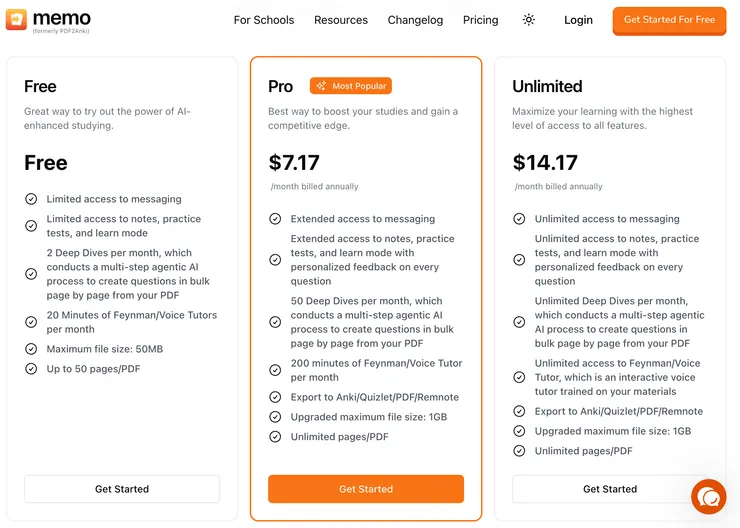Click checkmark icon beside Unlimited access to messaging
This screenshot has height=528, width=740.
(x=519, y=219)
